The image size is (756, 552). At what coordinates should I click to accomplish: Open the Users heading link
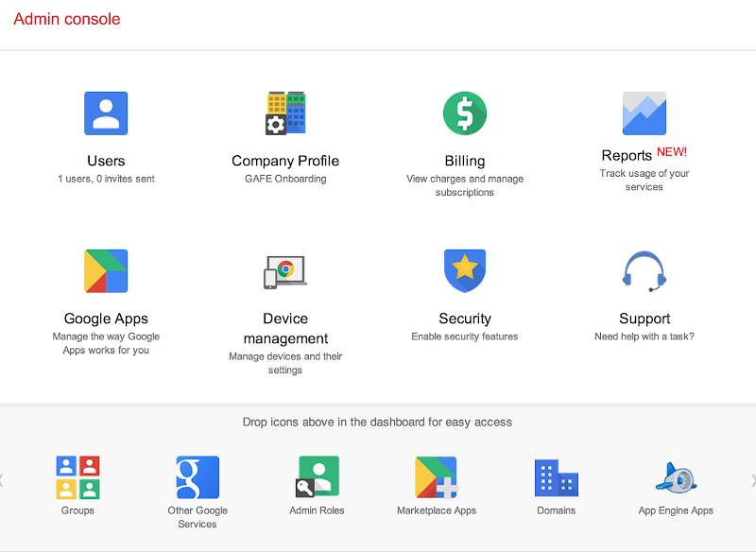[x=106, y=161]
